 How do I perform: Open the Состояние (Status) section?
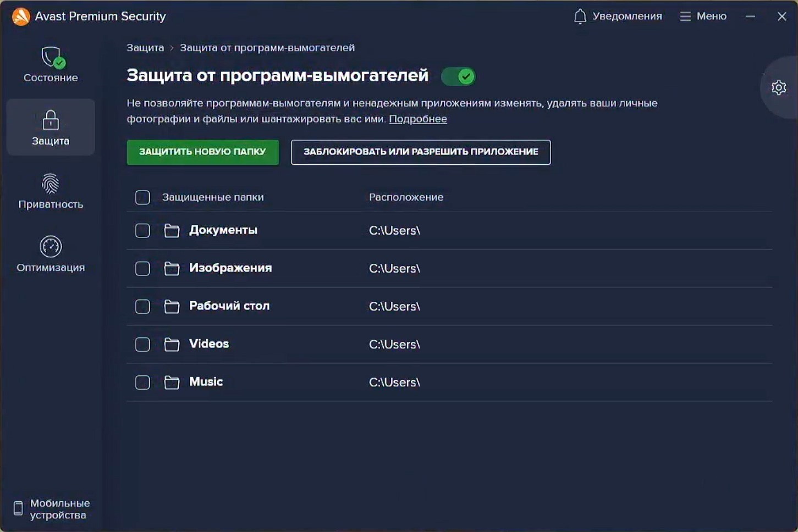(50, 64)
